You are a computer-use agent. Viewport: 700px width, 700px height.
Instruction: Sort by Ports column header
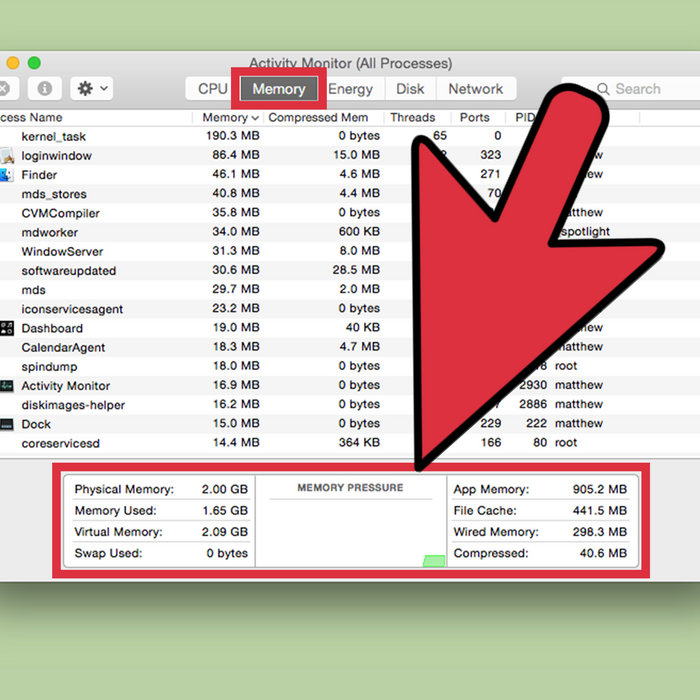pyautogui.click(x=475, y=117)
